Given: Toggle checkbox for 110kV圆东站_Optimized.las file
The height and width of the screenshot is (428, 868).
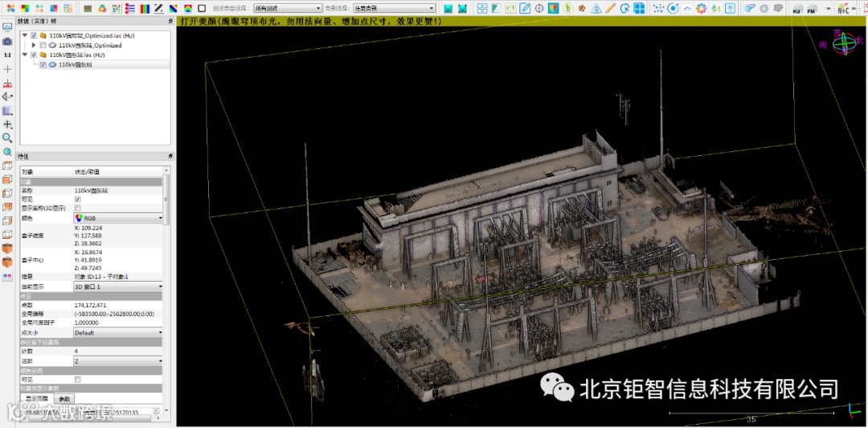Looking at the screenshot, I should tap(33, 36).
